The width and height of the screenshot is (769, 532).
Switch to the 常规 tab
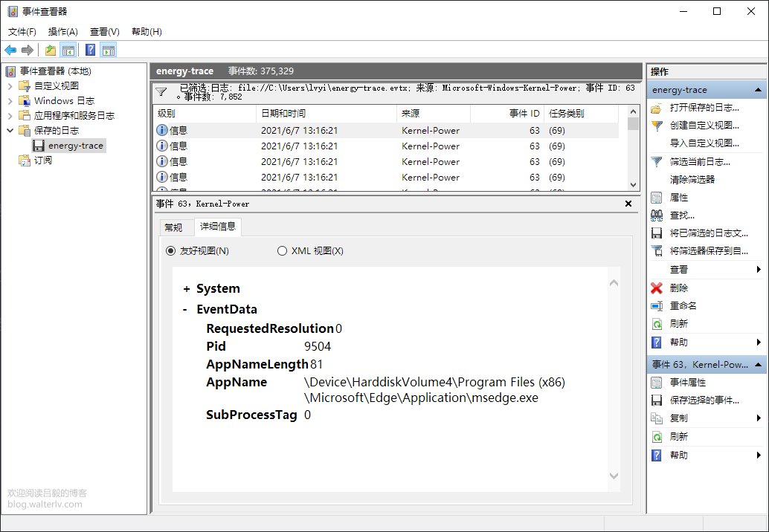(173, 227)
